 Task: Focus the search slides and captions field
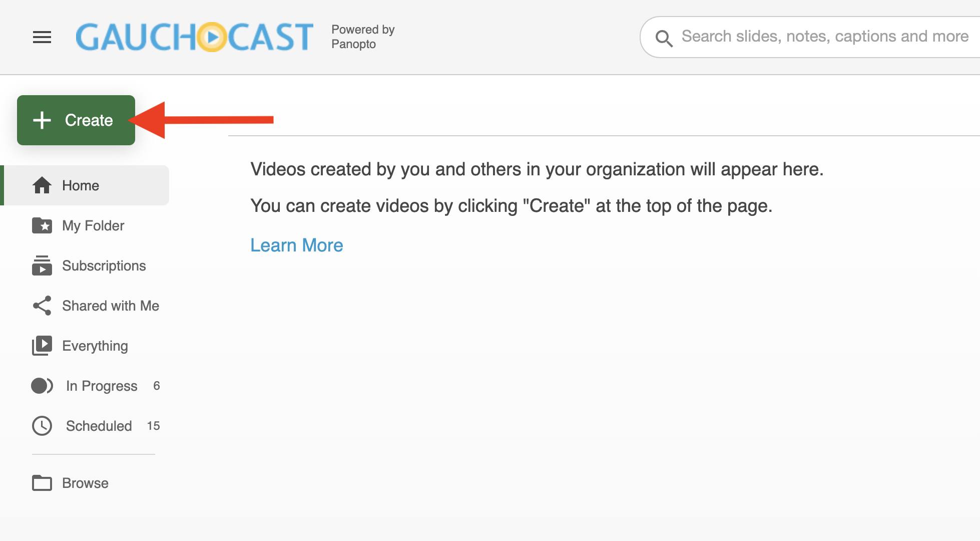click(x=811, y=37)
